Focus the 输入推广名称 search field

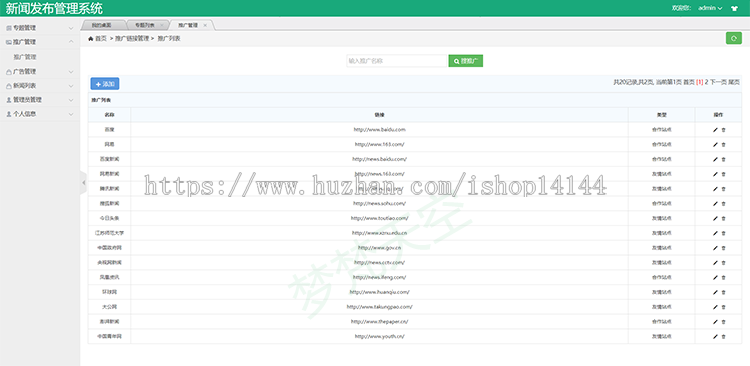[x=397, y=61]
